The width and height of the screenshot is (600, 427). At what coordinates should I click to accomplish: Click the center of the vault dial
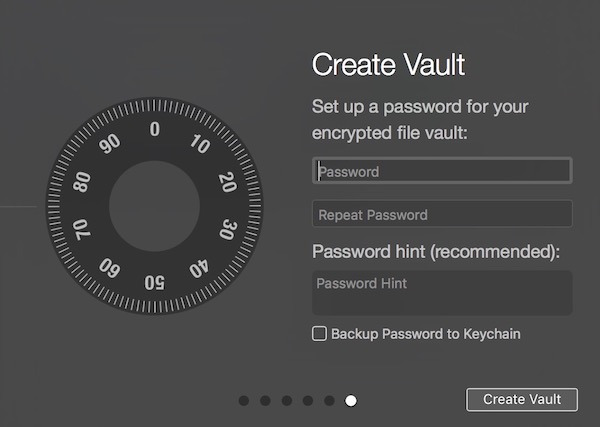tap(154, 206)
